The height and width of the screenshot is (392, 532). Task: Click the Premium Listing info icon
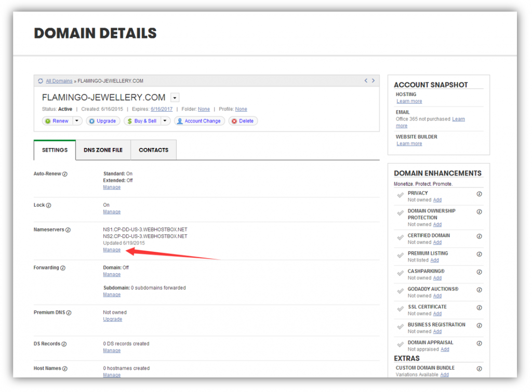coord(480,254)
